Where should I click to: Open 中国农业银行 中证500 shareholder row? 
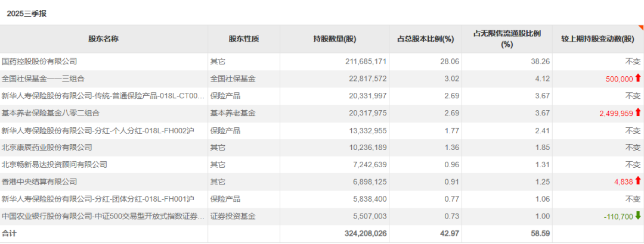pos(103,216)
